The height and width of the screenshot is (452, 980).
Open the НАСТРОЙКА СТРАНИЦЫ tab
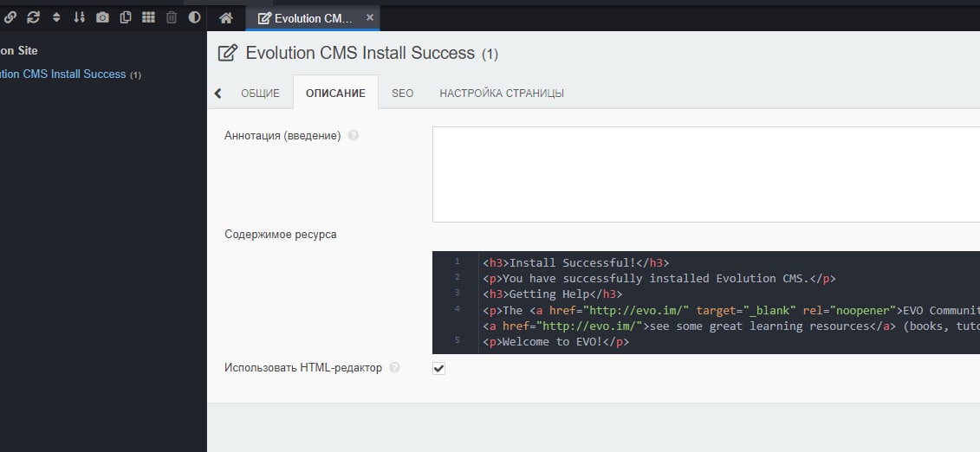tap(502, 94)
